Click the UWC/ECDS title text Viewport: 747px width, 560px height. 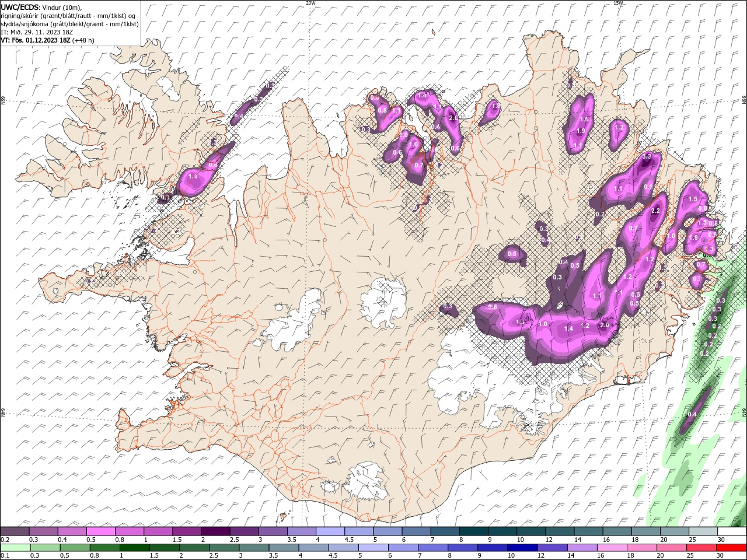(x=20, y=7)
